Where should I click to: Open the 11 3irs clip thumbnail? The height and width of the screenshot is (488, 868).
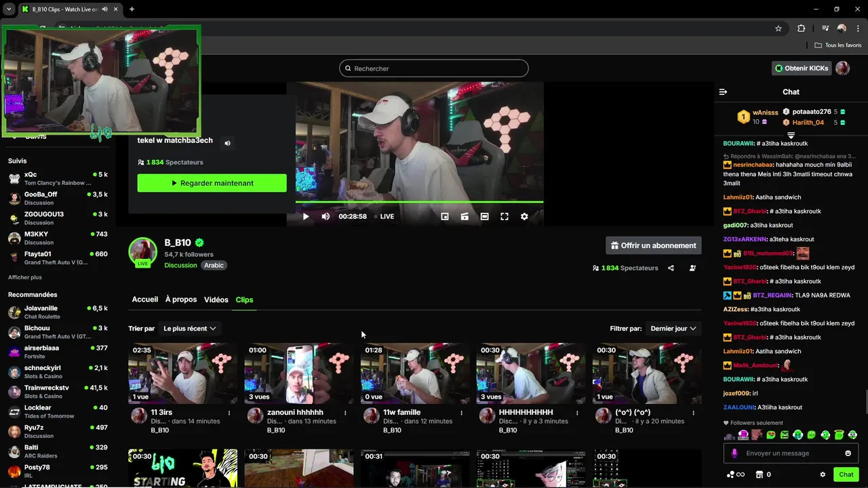(183, 373)
